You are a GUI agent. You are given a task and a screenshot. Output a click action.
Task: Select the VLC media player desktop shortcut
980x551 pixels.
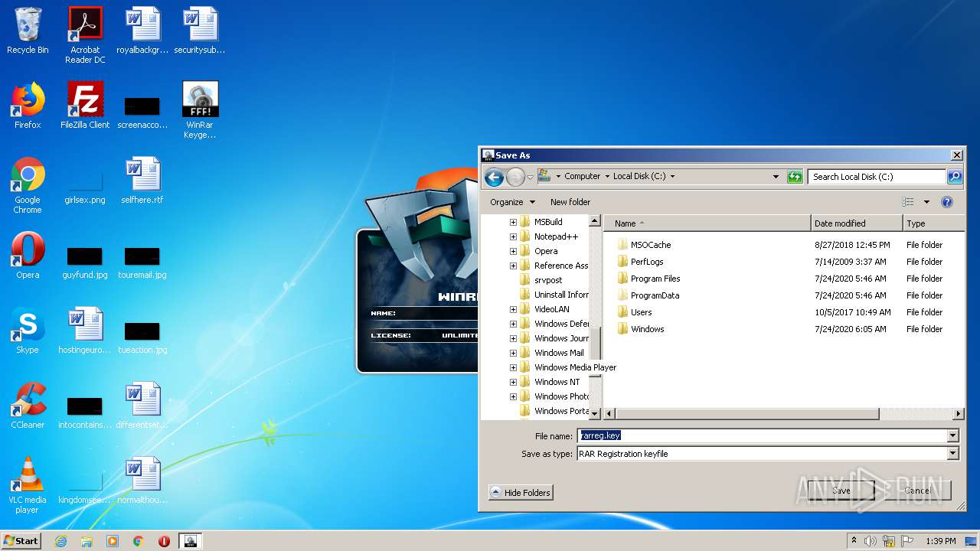click(28, 485)
